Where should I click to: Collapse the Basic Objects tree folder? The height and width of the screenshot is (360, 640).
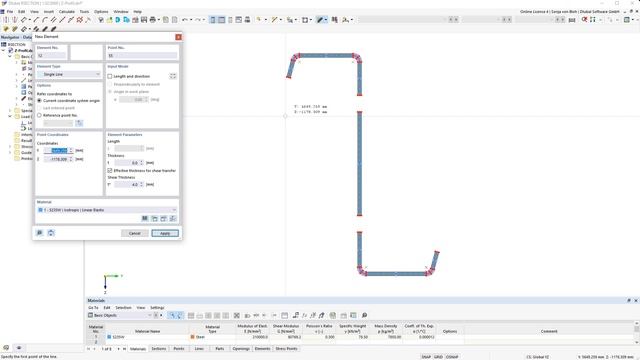tap(11, 56)
